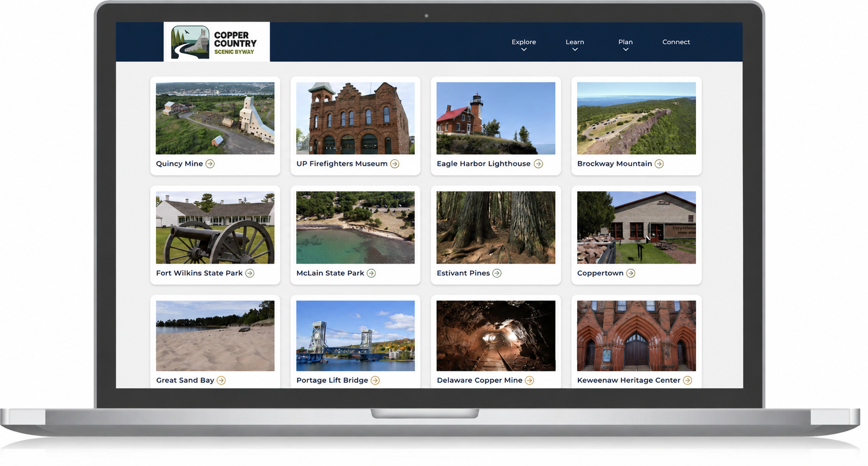The height and width of the screenshot is (466, 868).
Task: Click the arrow icon beside Coppertown
Action: [631, 273]
